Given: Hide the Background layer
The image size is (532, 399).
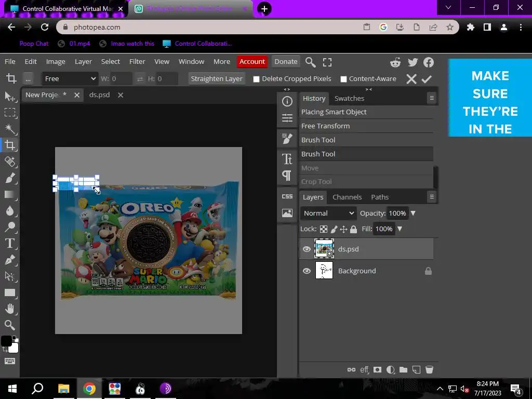Looking at the screenshot, I should (307, 271).
